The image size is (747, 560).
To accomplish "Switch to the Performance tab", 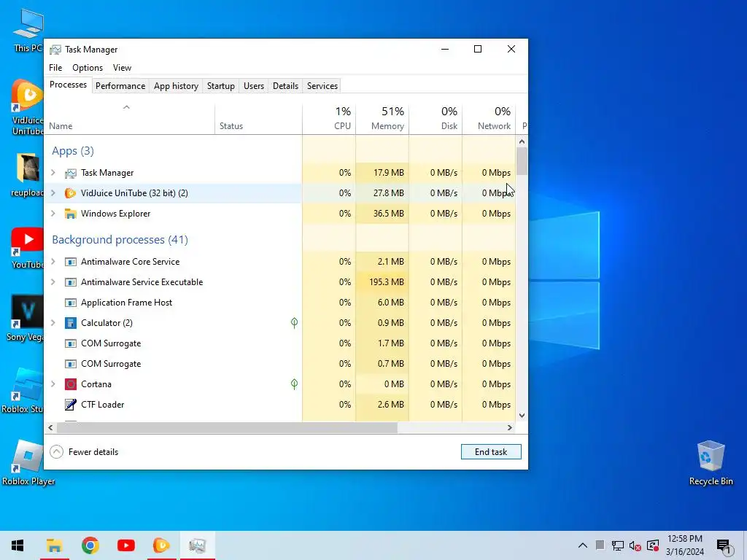I will click(x=120, y=86).
